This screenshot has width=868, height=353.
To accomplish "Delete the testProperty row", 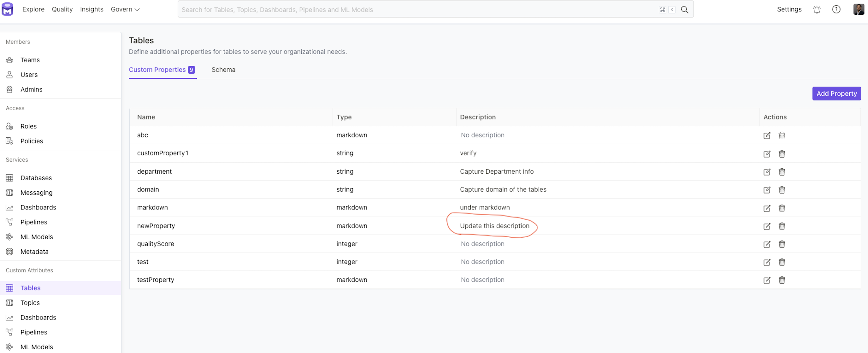I will [782, 280].
